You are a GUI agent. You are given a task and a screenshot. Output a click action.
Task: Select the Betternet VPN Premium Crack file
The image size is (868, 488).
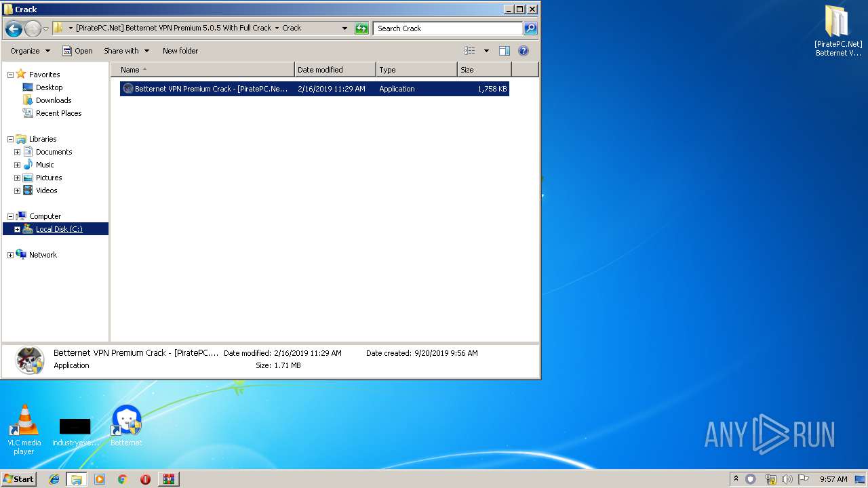[315, 89]
